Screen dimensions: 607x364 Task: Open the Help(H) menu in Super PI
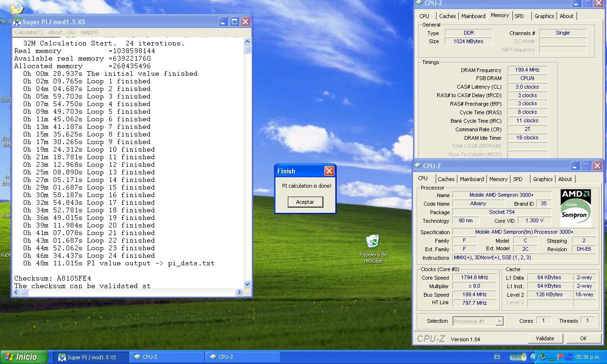[89, 32]
